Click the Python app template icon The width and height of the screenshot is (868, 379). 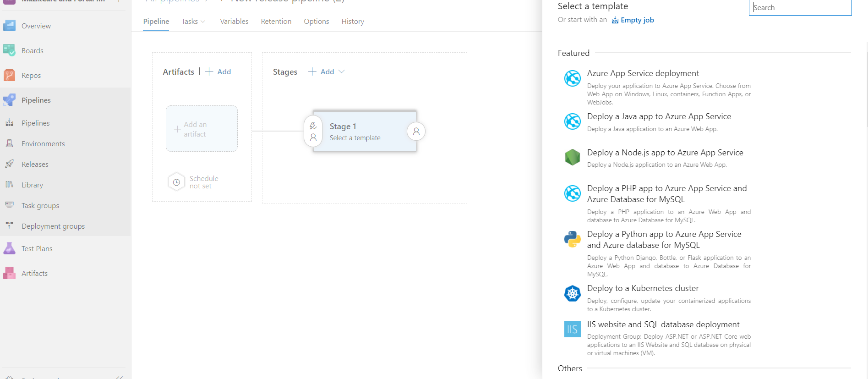(x=572, y=239)
